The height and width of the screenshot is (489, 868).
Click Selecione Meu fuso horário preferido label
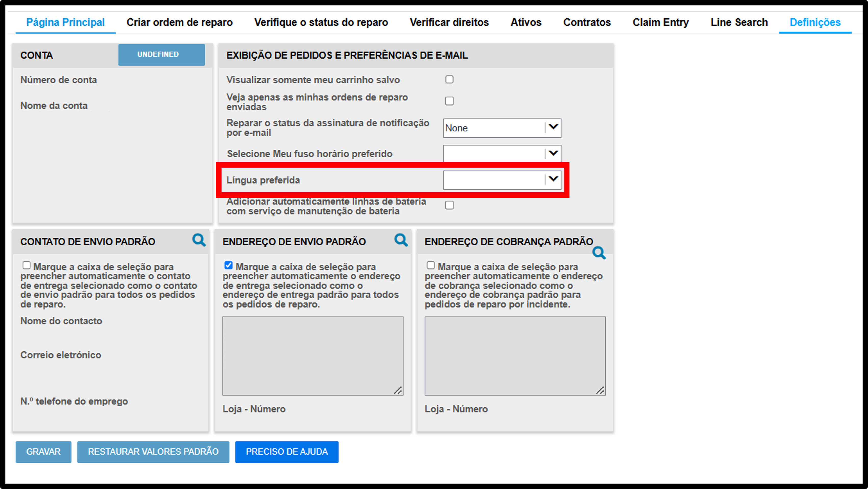pos(310,154)
